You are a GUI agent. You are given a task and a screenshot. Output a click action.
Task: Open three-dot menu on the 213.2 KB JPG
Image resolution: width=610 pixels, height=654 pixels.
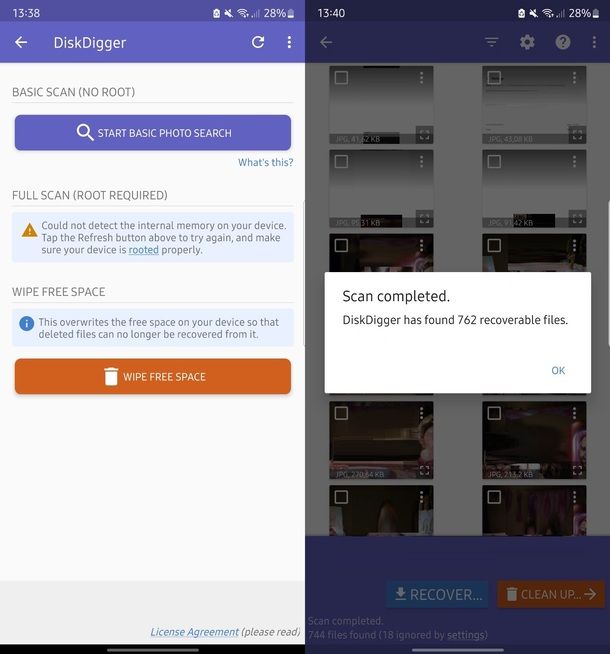(x=574, y=413)
